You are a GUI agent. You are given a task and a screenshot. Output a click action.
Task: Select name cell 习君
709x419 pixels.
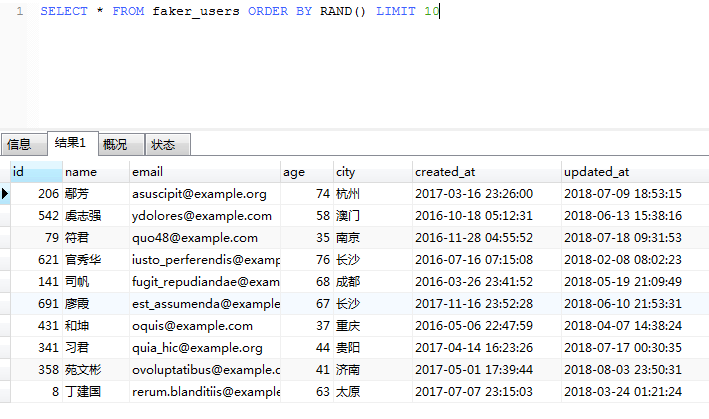(96, 348)
